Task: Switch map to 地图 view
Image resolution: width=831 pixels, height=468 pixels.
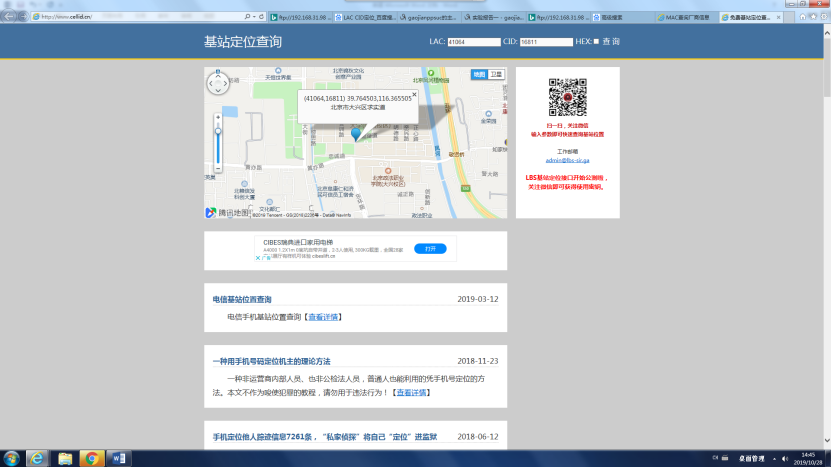Action: [x=479, y=75]
